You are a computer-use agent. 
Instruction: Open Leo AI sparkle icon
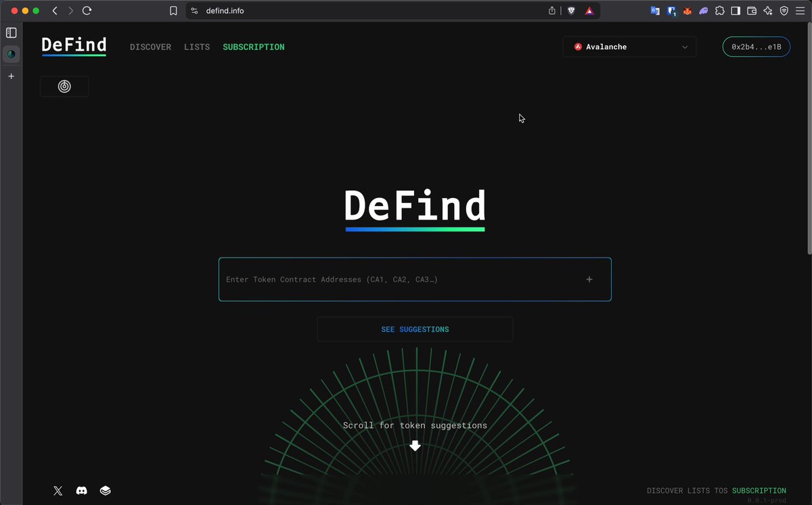click(x=768, y=11)
